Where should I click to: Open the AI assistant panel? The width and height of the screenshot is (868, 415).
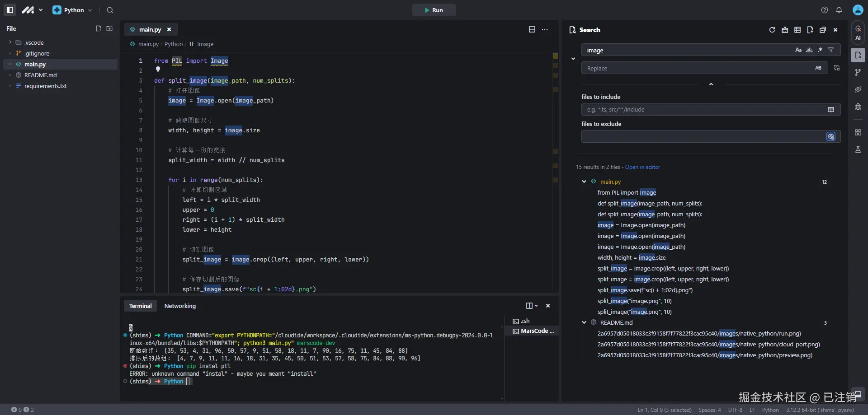pos(858,33)
